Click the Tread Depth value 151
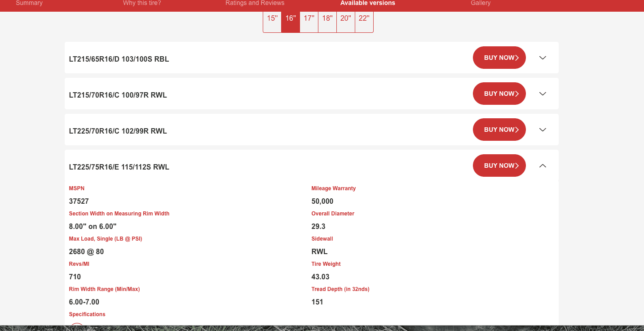Viewport: 644px width, 331px height. coord(318,302)
